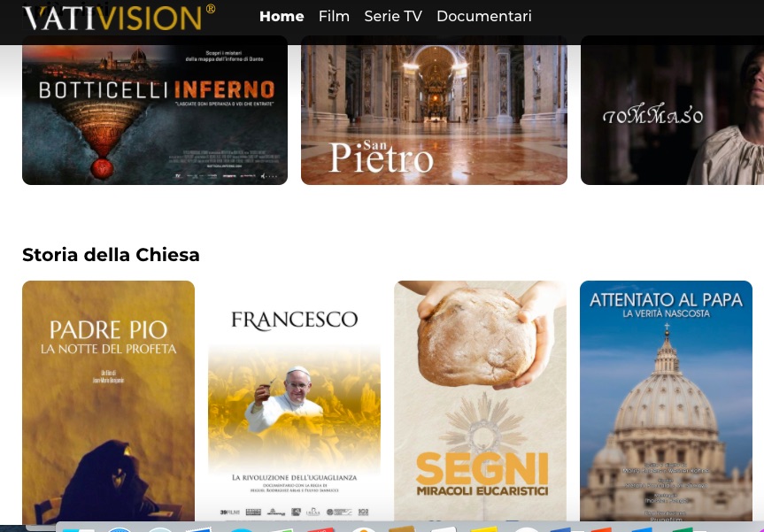This screenshot has height=532, width=764.
Task: Click the Storia della Chiesa heading
Action: tap(111, 255)
